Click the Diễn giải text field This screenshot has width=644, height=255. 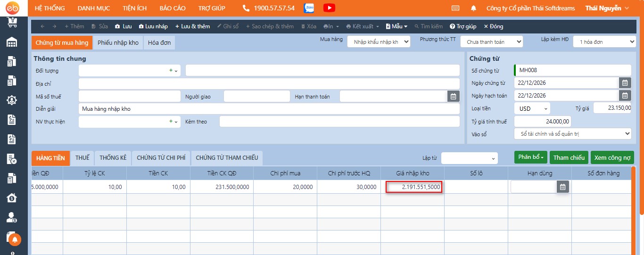269,109
